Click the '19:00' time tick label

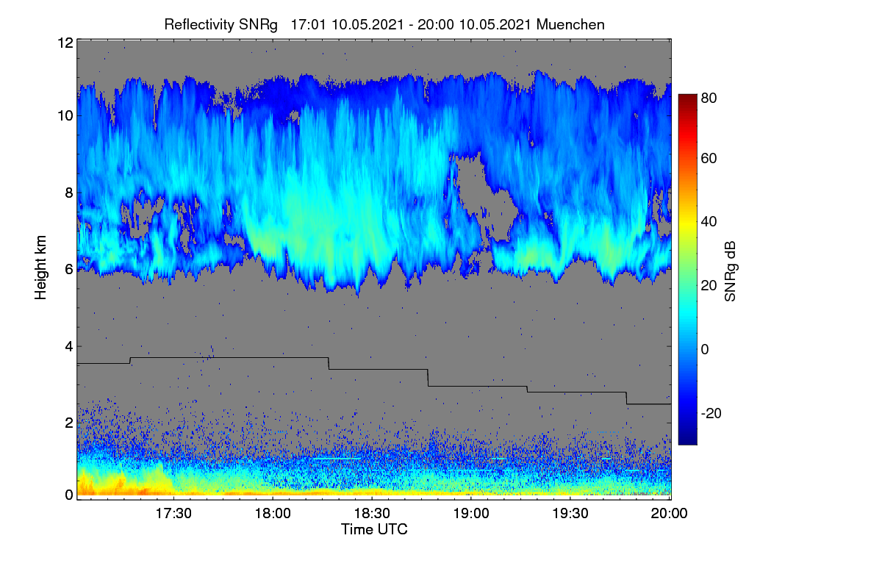(472, 514)
